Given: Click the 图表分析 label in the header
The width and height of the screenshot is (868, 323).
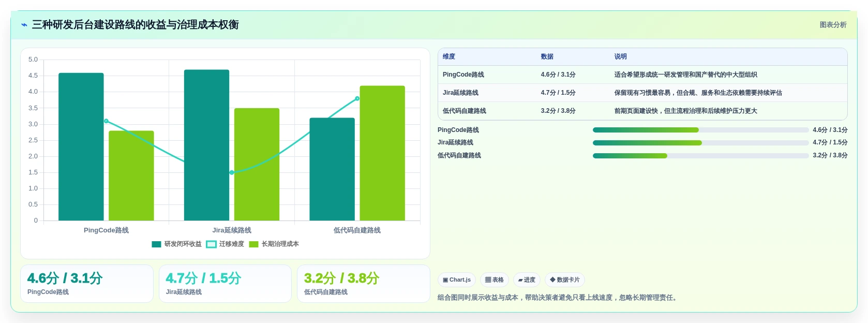Looking at the screenshot, I should tap(833, 25).
